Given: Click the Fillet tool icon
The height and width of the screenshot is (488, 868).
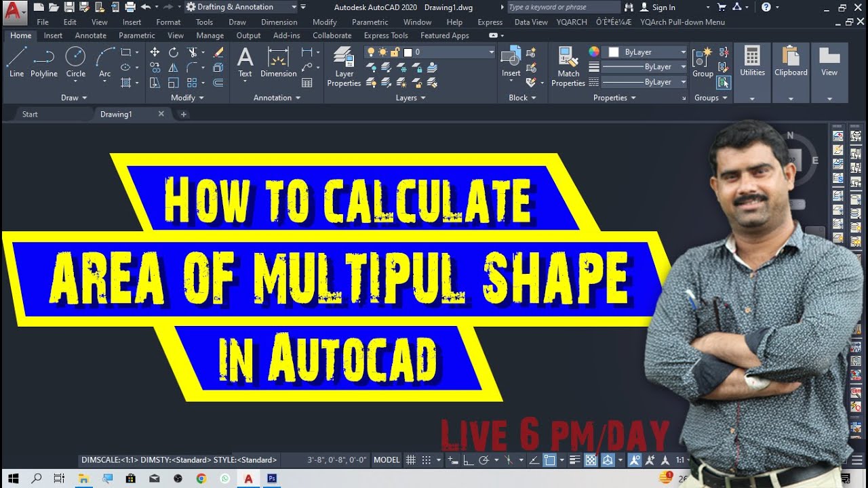Looking at the screenshot, I should tap(192, 67).
